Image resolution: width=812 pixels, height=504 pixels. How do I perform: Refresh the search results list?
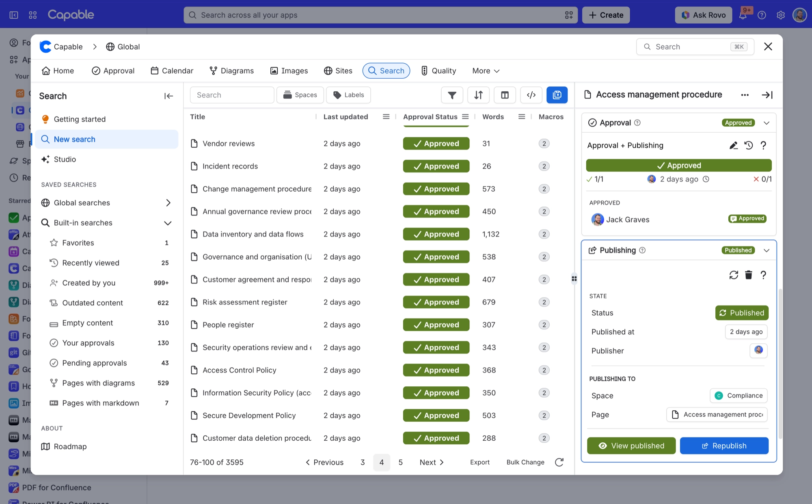coord(559,462)
